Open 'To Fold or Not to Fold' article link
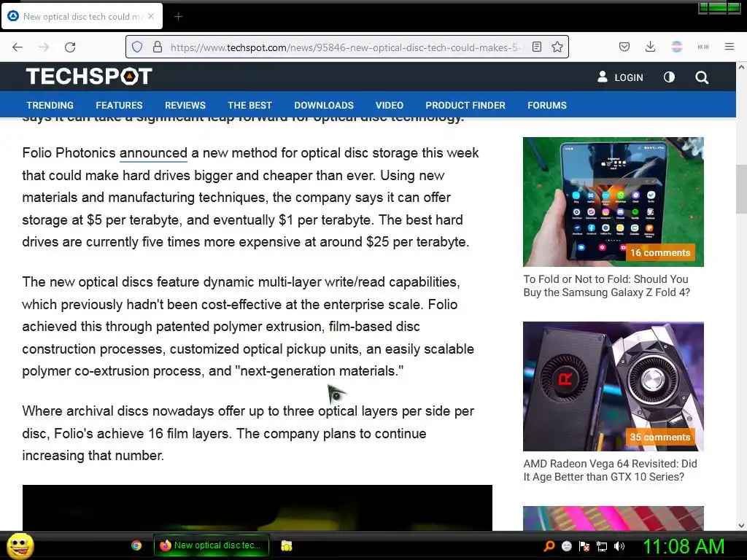The image size is (747, 560). click(606, 286)
